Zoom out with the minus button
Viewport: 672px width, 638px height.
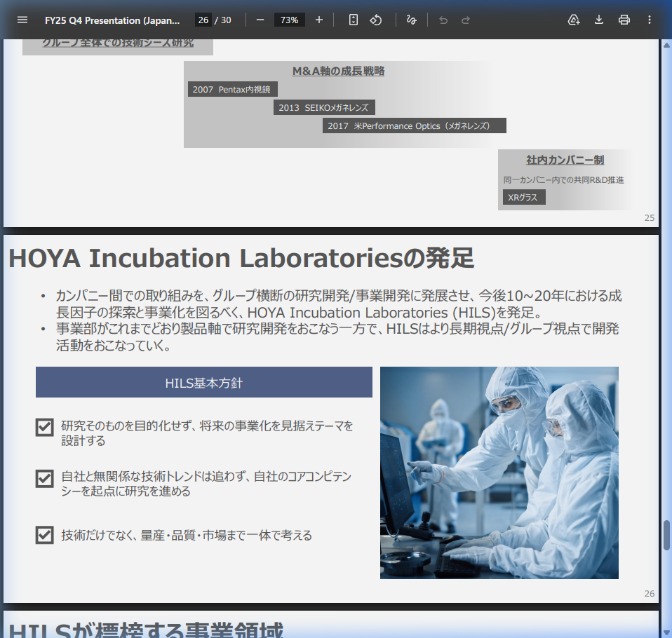click(x=260, y=20)
